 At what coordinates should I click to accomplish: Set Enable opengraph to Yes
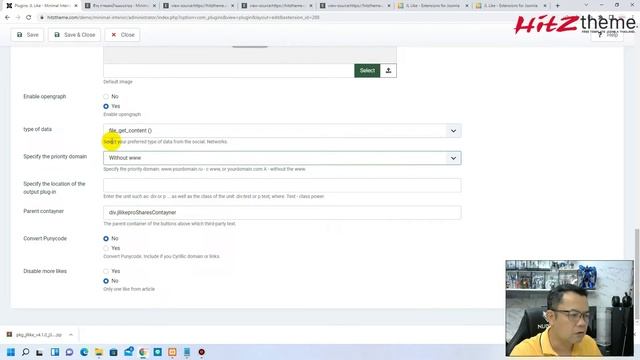[106, 106]
